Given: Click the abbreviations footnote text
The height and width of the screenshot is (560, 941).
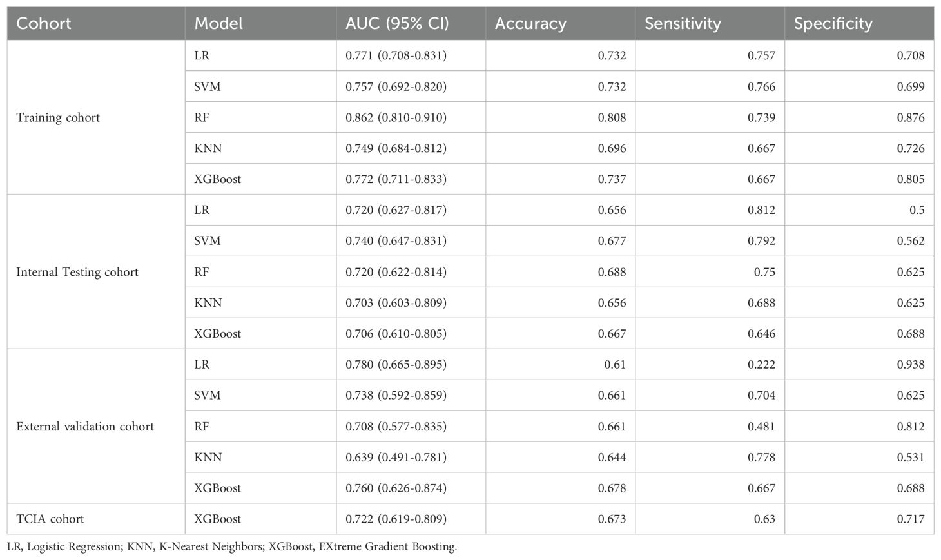Looking at the screenshot, I should 232,547.
